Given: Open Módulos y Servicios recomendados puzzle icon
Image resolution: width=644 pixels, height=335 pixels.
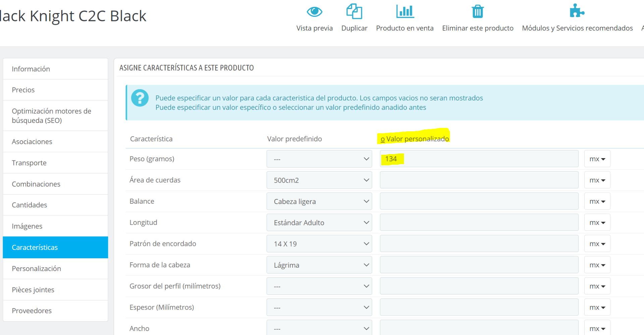Looking at the screenshot, I should [x=577, y=11].
